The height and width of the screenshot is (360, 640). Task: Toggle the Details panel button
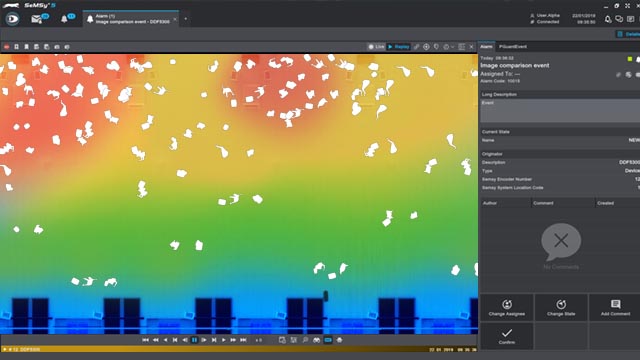(629, 34)
